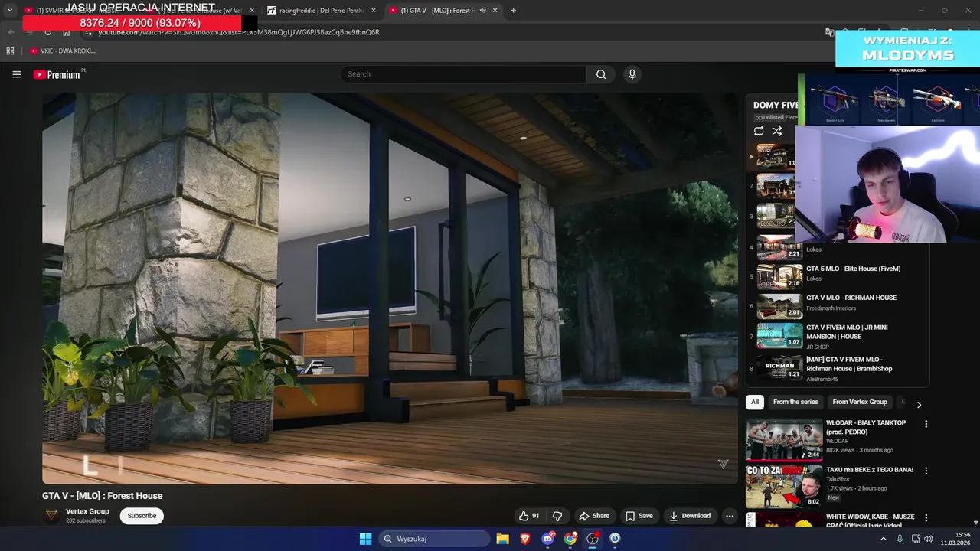The height and width of the screenshot is (551, 980).
Task: Open options menu for TAKU ma BEKE video
Action: [x=926, y=471]
